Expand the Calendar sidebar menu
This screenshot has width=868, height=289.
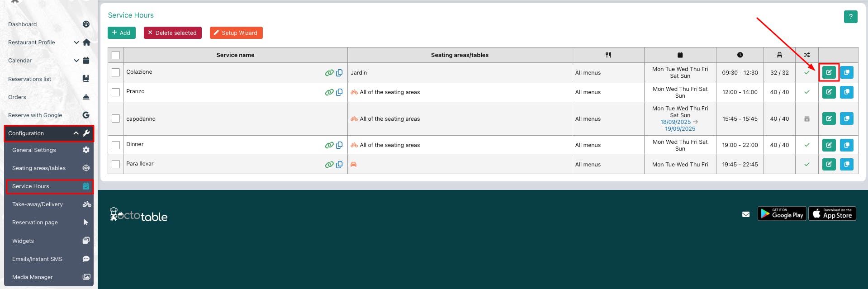[x=49, y=61]
